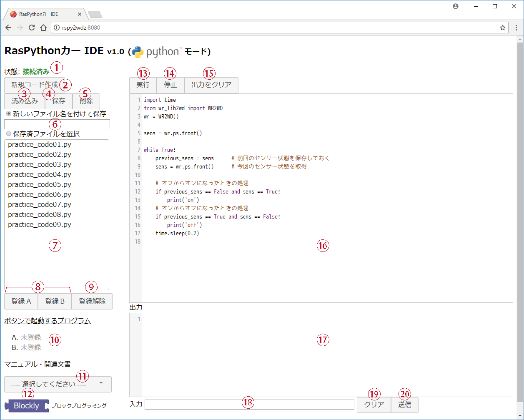Go forward using browser forward arrow
Screen dimensions: 524x420
coord(20,28)
